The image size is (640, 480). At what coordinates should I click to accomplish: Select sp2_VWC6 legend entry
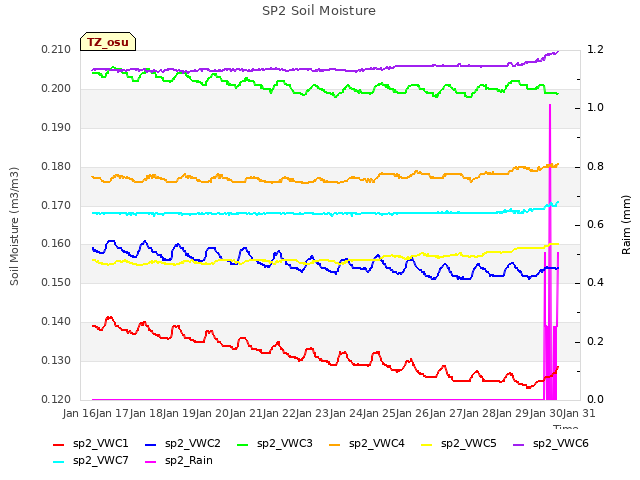[x=551, y=444]
